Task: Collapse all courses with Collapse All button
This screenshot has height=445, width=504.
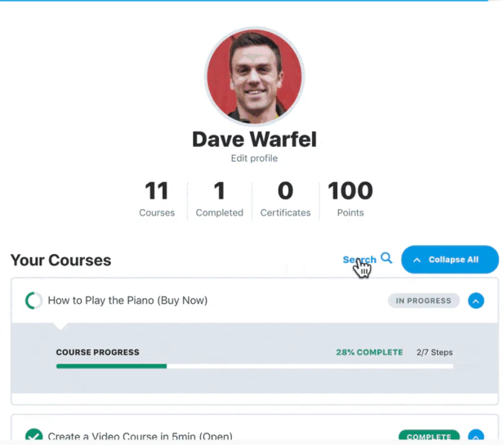Action: (450, 260)
